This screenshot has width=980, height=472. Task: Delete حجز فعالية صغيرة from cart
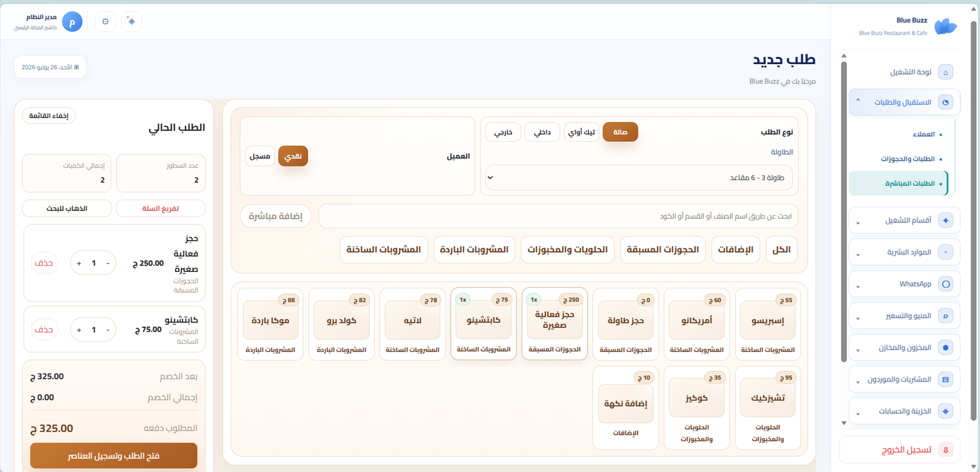click(44, 263)
